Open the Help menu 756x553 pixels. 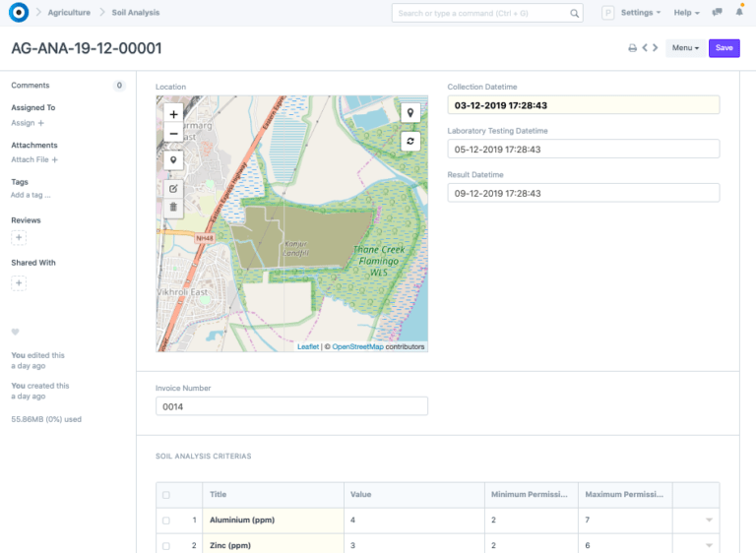click(x=686, y=13)
